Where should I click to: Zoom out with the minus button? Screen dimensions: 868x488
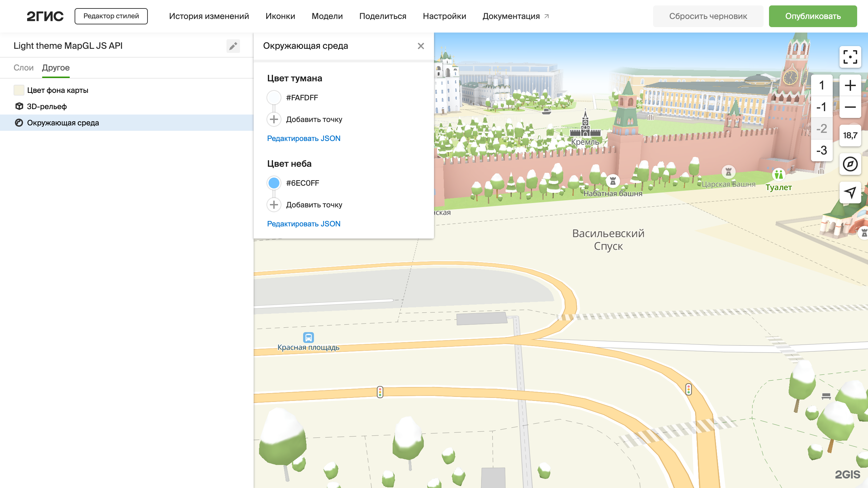coord(850,107)
